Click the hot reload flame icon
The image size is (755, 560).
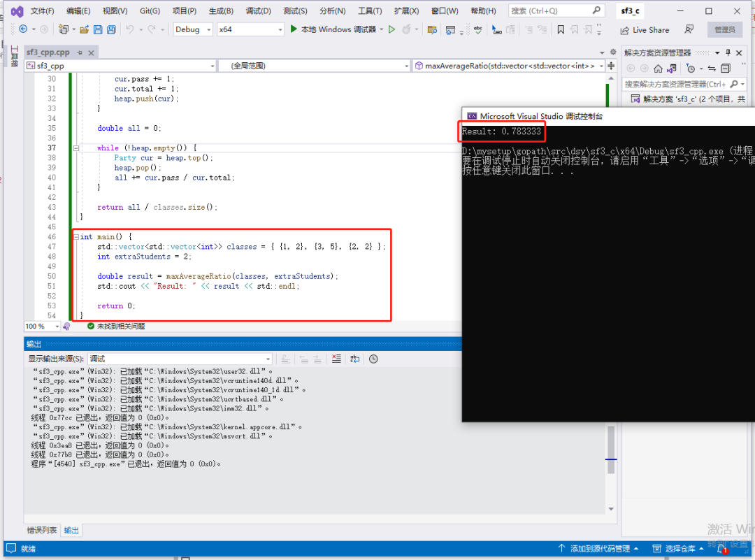407,29
